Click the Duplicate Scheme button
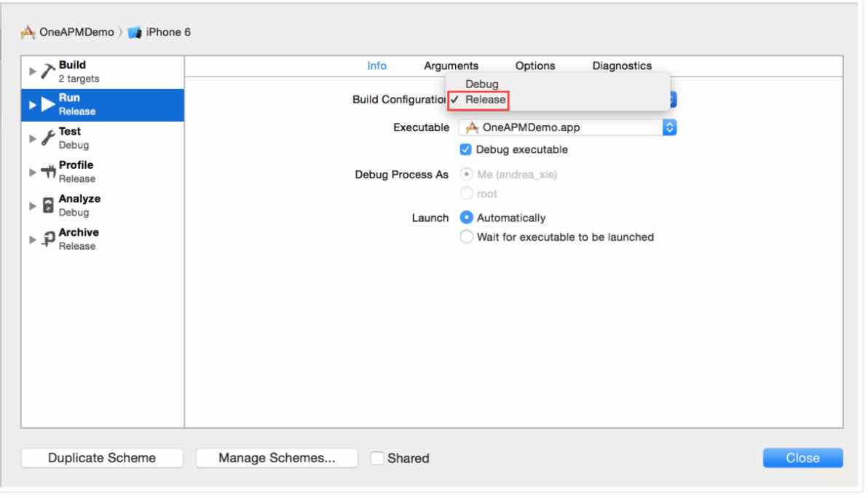868x498 pixels. [x=102, y=458]
